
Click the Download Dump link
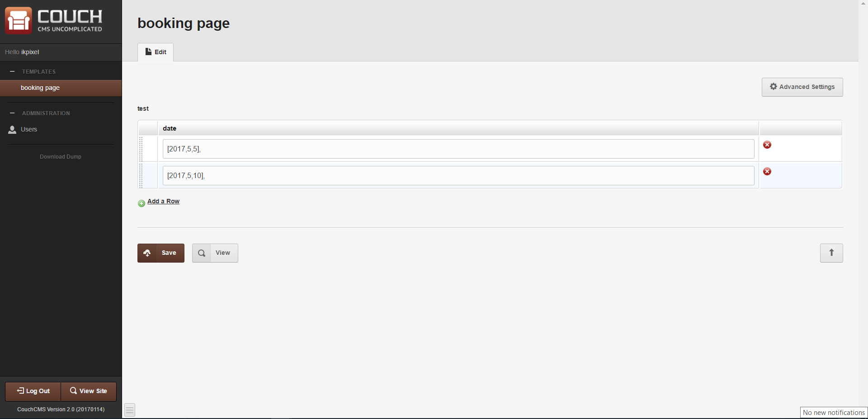coord(61,157)
